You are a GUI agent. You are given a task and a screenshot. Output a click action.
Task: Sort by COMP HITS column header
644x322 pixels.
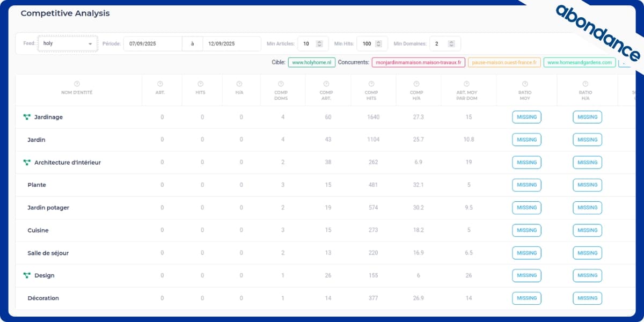pos(371,95)
